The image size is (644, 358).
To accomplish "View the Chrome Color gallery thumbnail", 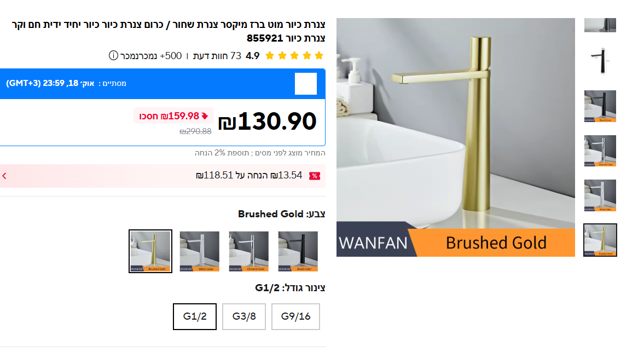I will (x=600, y=151).
